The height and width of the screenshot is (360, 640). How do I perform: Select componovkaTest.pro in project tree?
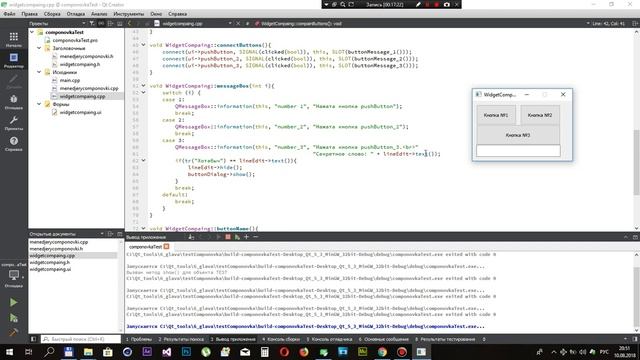(x=75, y=40)
